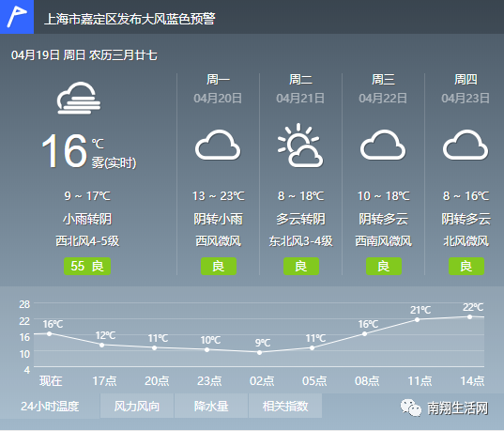Click Thursday's cloud icon
Viewport: 504px width, 431px height.
click(x=466, y=145)
